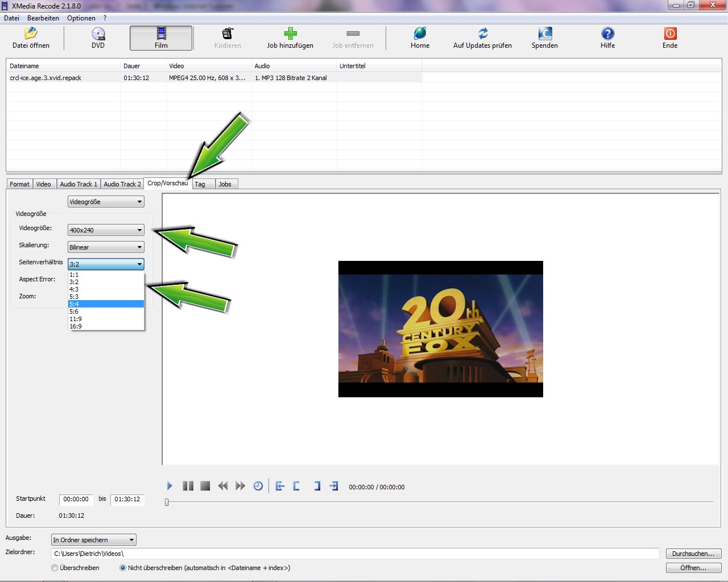
Task: Click the preview timeline slider handle
Action: 167,502
